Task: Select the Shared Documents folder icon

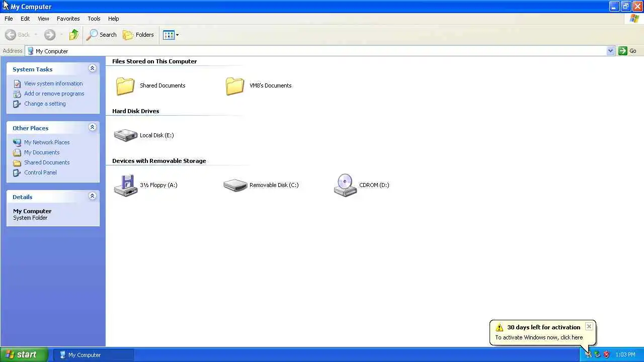Action: 125,86
